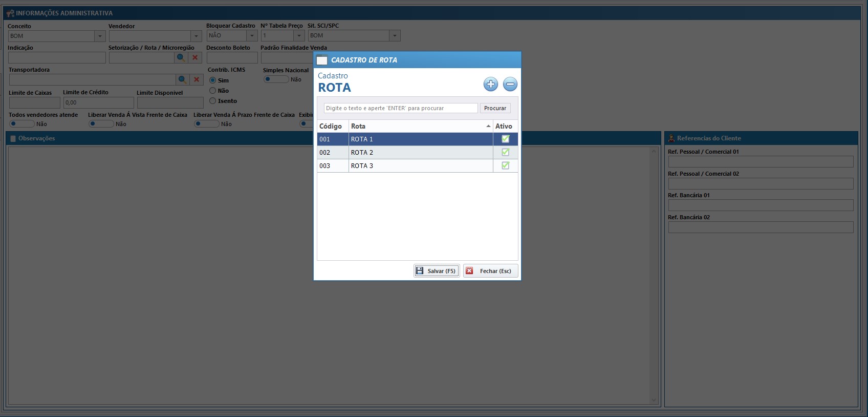Toggle Ativo checkbox for ROTA 3

505,165
